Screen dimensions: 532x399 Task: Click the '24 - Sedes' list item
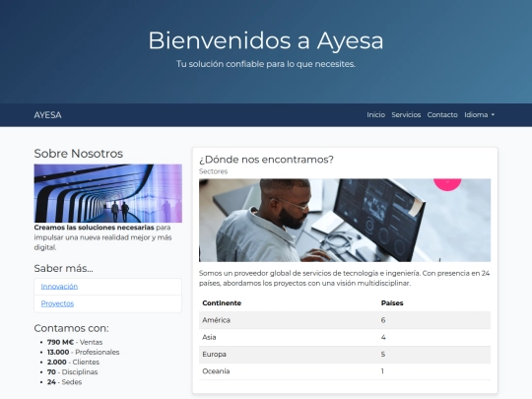point(64,382)
